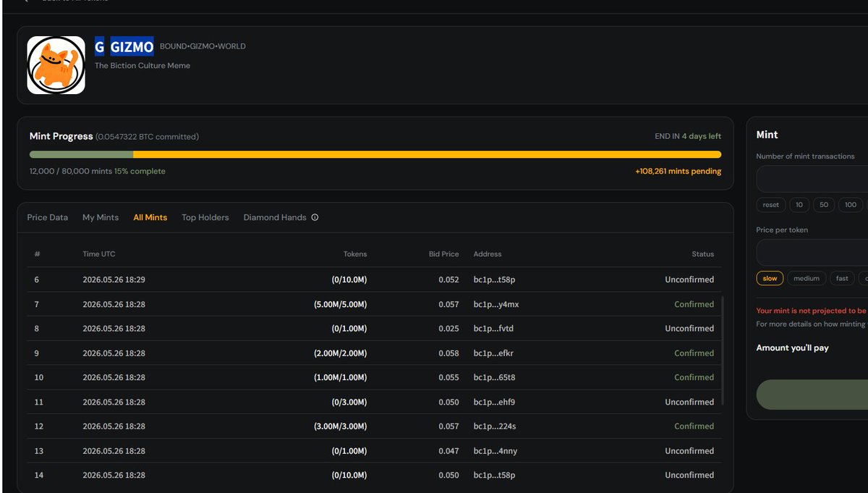Set mint transactions to 50

pyautogui.click(x=824, y=205)
